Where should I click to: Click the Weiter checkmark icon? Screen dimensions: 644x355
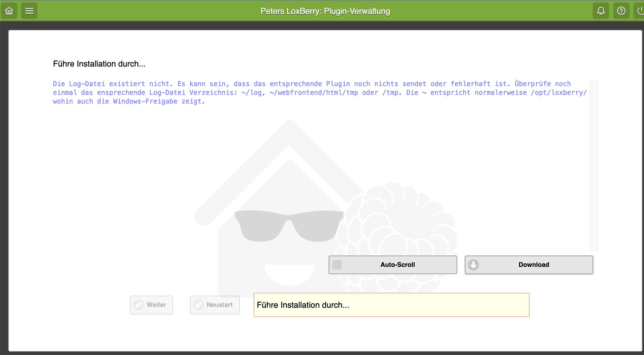pyautogui.click(x=139, y=305)
